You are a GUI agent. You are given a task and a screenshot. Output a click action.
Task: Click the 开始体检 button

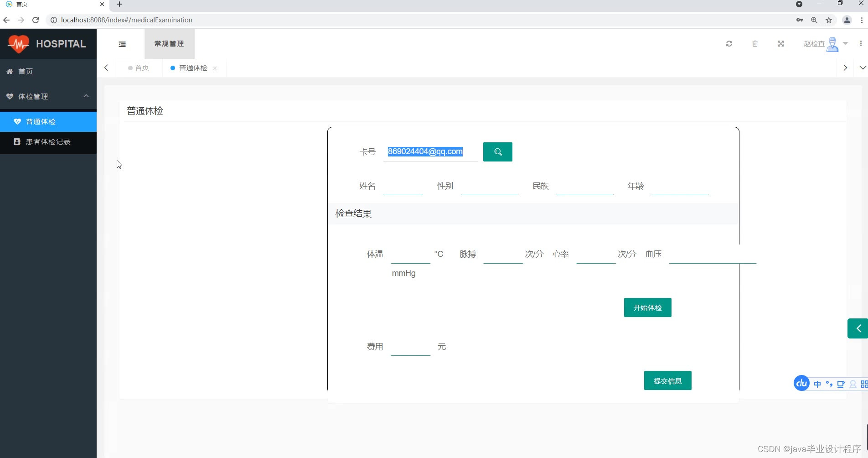[x=648, y=307]
